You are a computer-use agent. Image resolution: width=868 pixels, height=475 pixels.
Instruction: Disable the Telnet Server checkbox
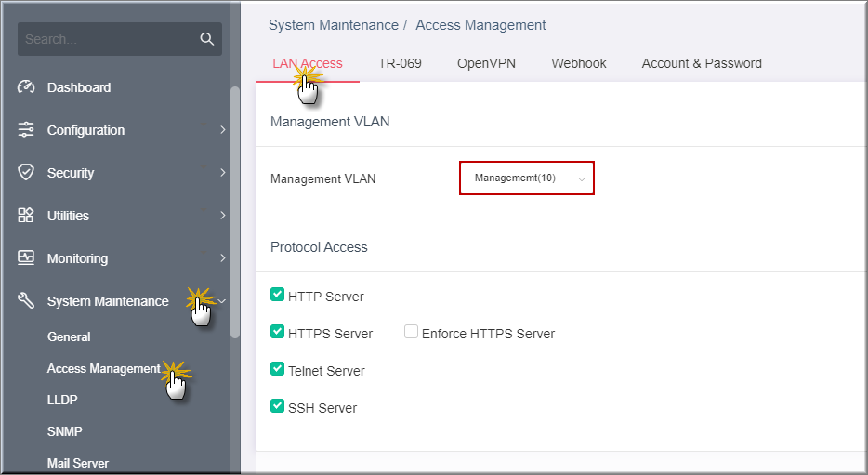(x=277, y=369)
